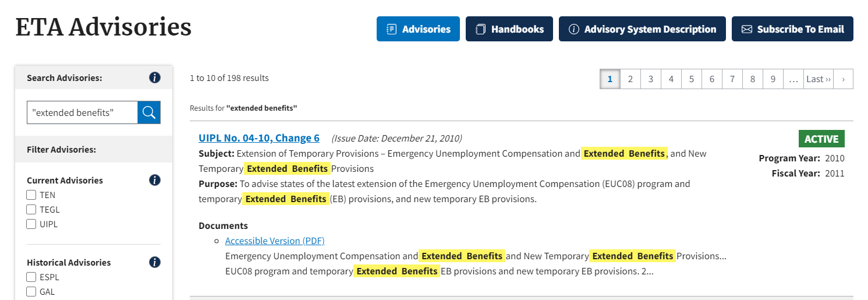
Task: Advance with the next page arrow
Action: click(843, 79)
